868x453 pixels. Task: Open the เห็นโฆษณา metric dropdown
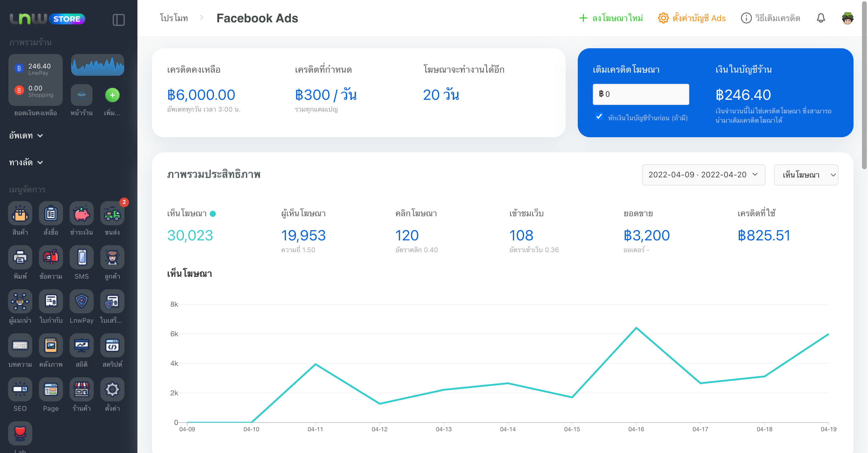[x=806, y=175]
